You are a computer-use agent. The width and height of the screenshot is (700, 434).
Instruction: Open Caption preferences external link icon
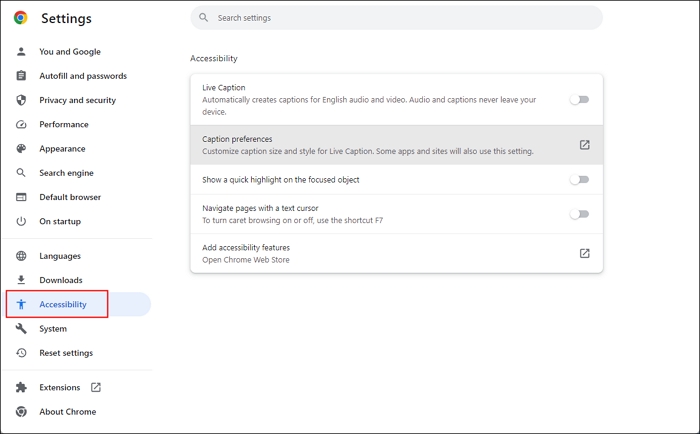[584, 145]
